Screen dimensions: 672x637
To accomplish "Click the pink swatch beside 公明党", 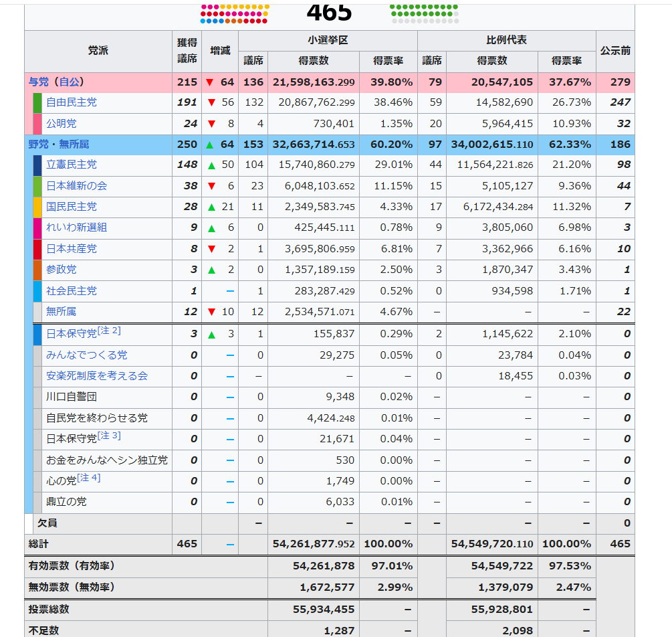I will (37, 124).
